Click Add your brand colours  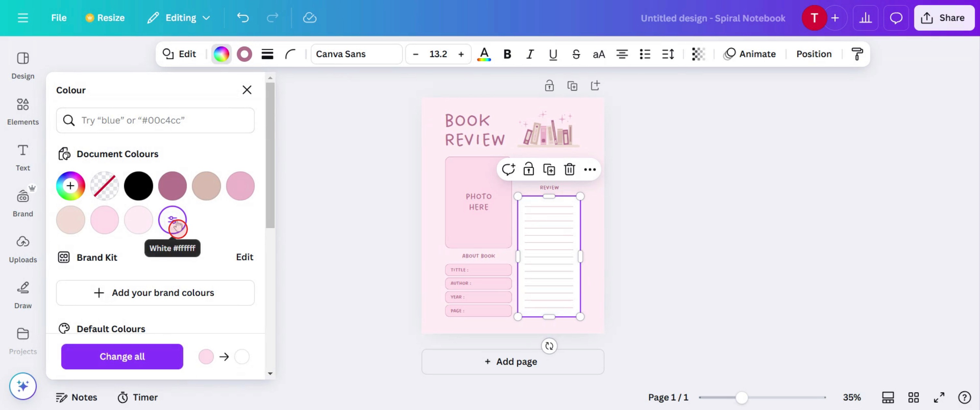155,292
